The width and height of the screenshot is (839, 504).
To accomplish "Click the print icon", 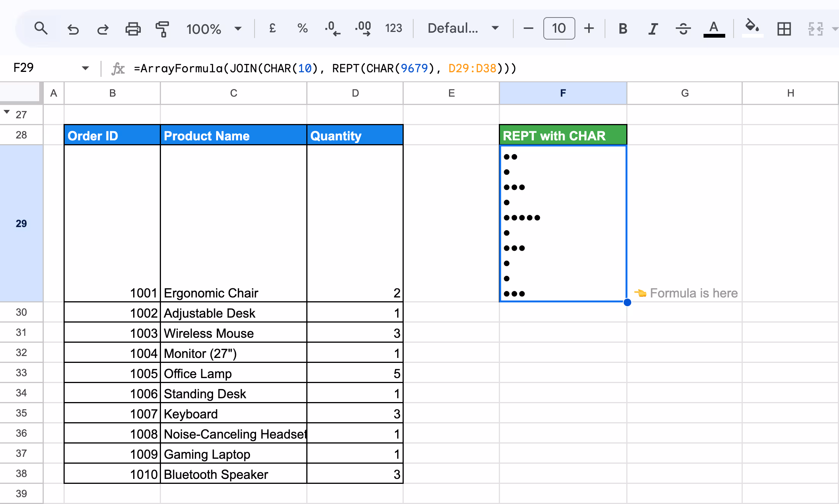I will (x=133, y=29).
